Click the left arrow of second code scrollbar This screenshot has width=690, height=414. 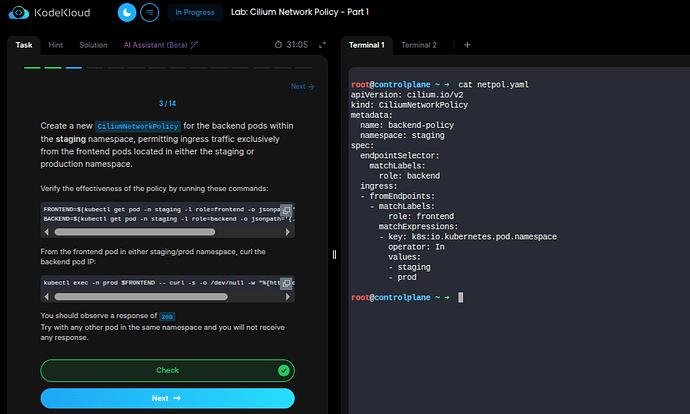coord(47,298)
